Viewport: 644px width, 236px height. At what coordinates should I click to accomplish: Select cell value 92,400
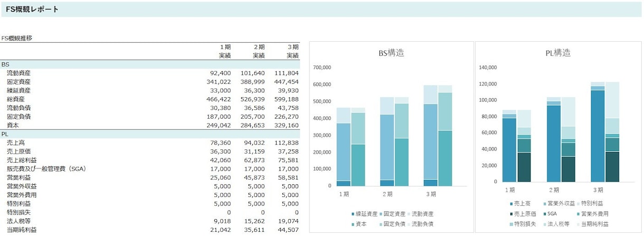[x=221, y=73]
